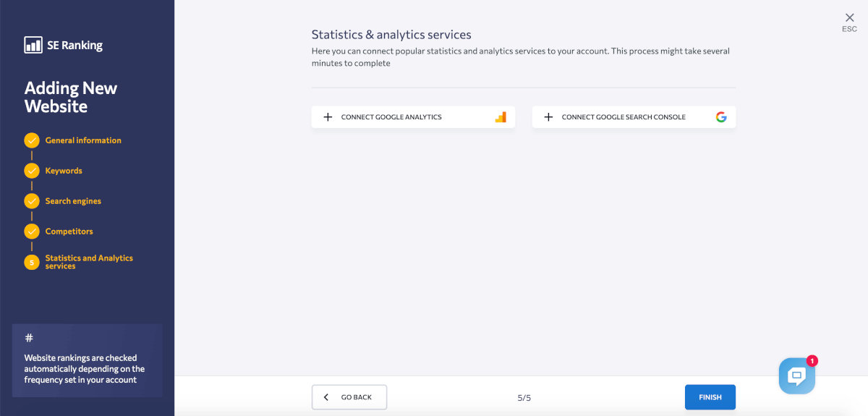
Task: Click the left arrow on Go Back
Action: 326,397
